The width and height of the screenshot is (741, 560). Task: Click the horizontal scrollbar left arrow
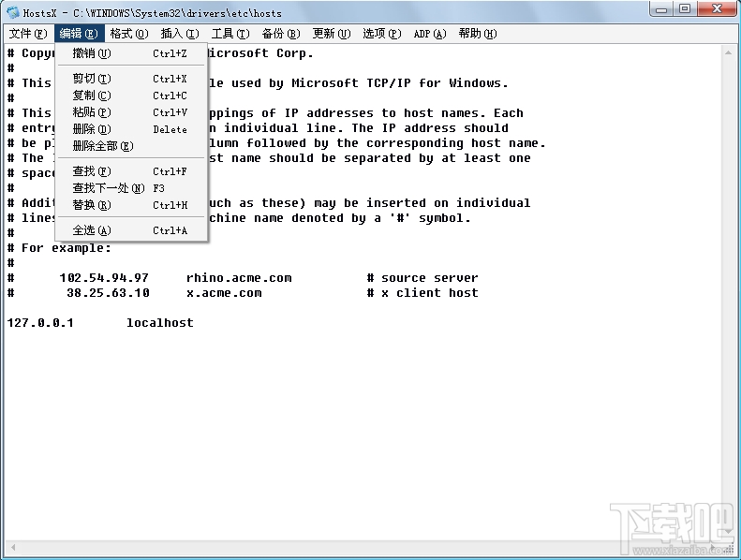click(13, 547)
